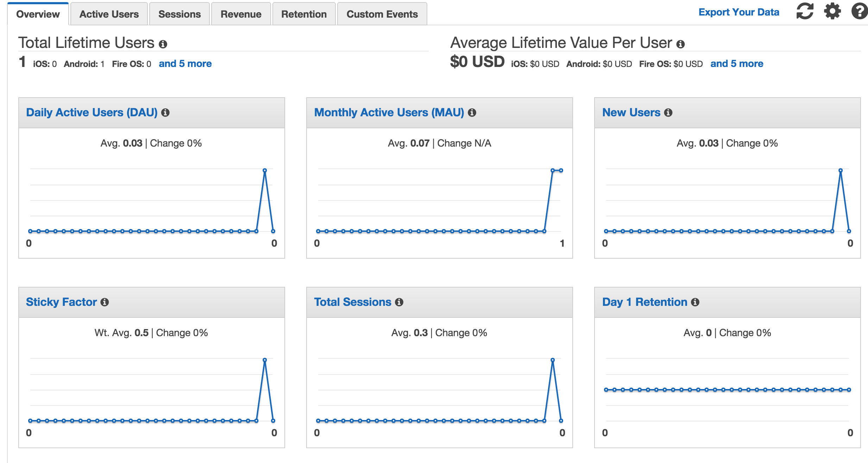Expand 'and 5 more' beside Average Lifetime Value
868x463 pixels.
[x=737, y=63]
